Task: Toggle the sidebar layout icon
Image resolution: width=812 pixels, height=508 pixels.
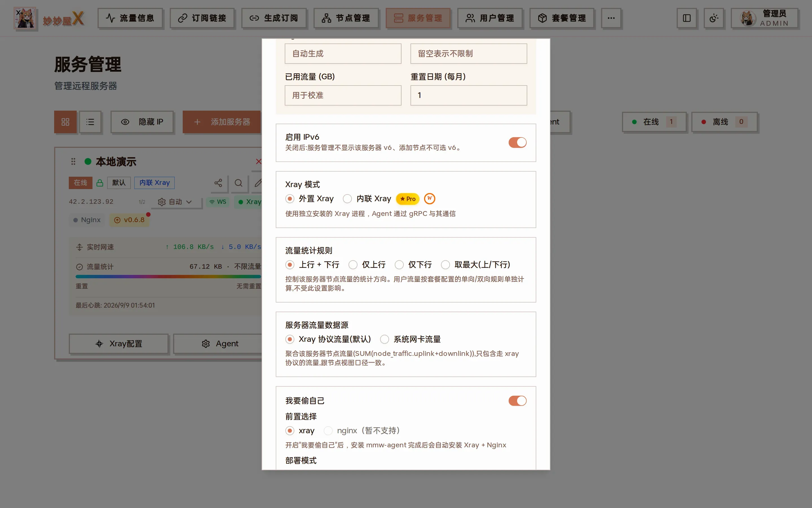Action: pos(687,18)
